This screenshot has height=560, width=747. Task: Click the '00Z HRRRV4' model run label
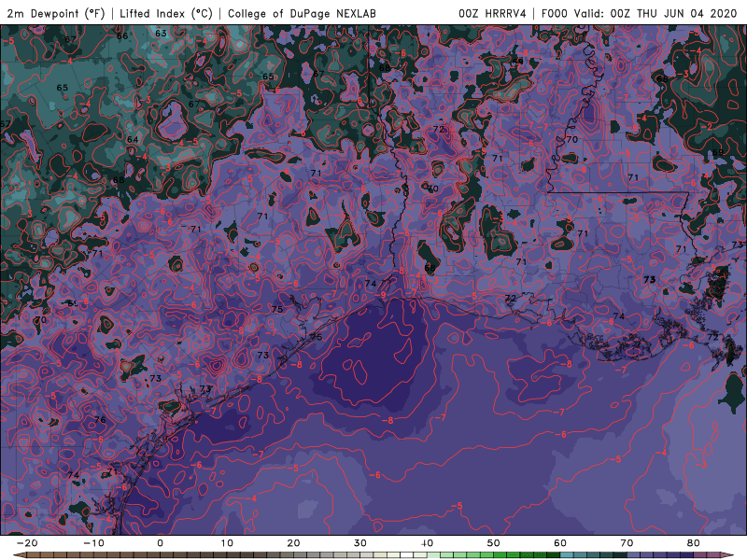point(493,13)
